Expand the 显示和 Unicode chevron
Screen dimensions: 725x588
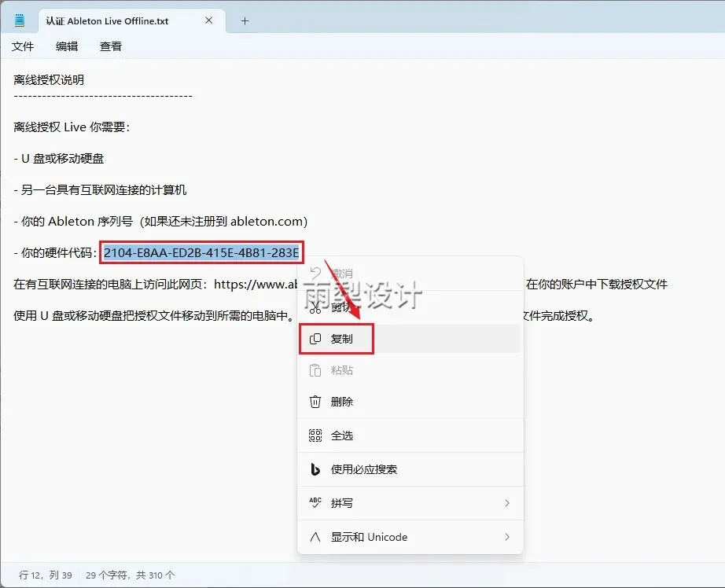point(507,537)
